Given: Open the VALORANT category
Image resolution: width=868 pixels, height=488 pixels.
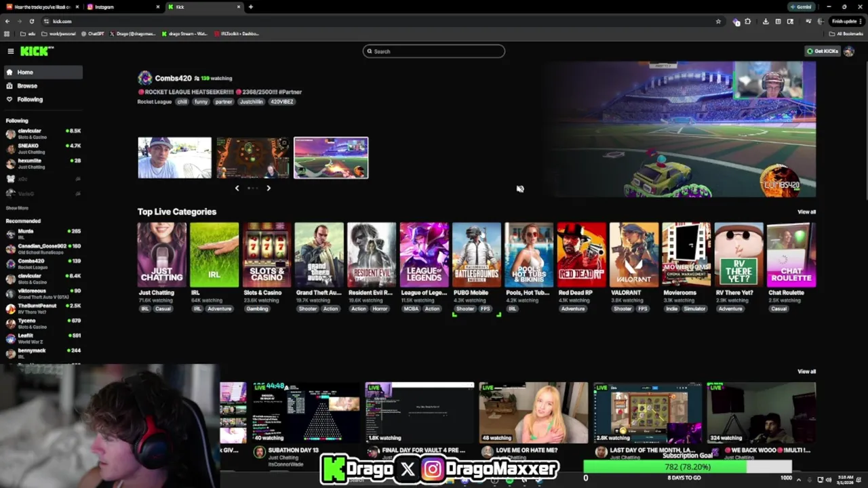Looking at the screenshot, I should (x=634, y=255).
